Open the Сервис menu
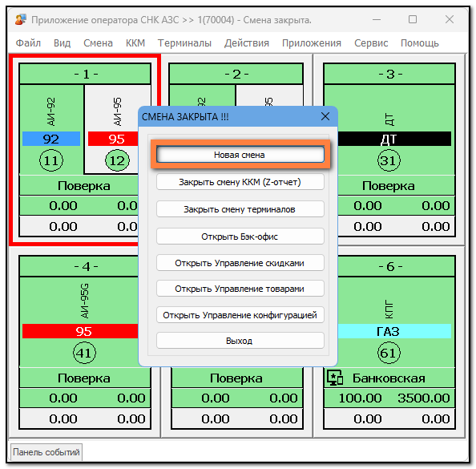 [371, 43]
